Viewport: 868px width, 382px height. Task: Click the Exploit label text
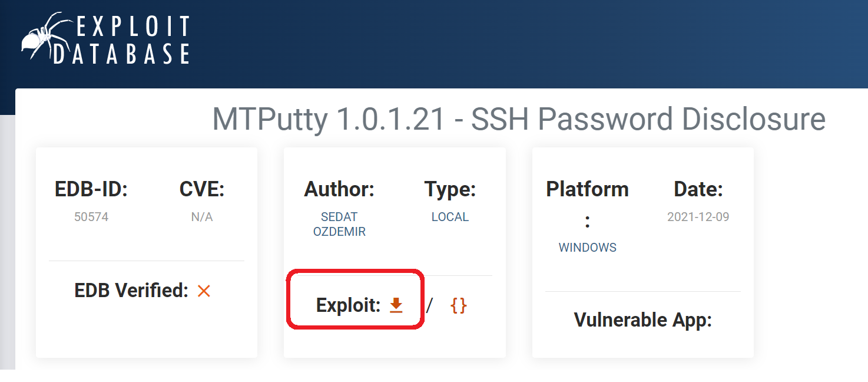point(349,305)
